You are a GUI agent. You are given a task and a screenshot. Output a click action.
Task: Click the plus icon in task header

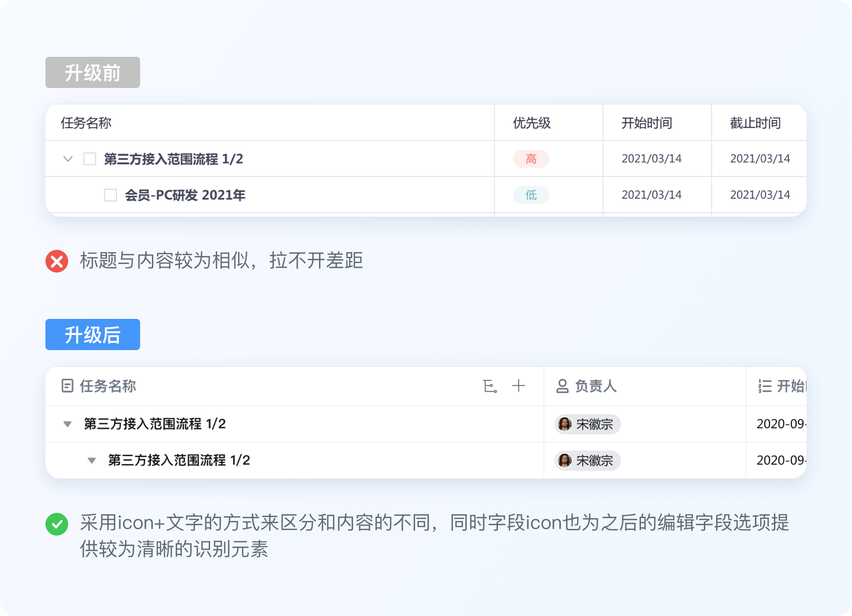[x=519, y=386]
